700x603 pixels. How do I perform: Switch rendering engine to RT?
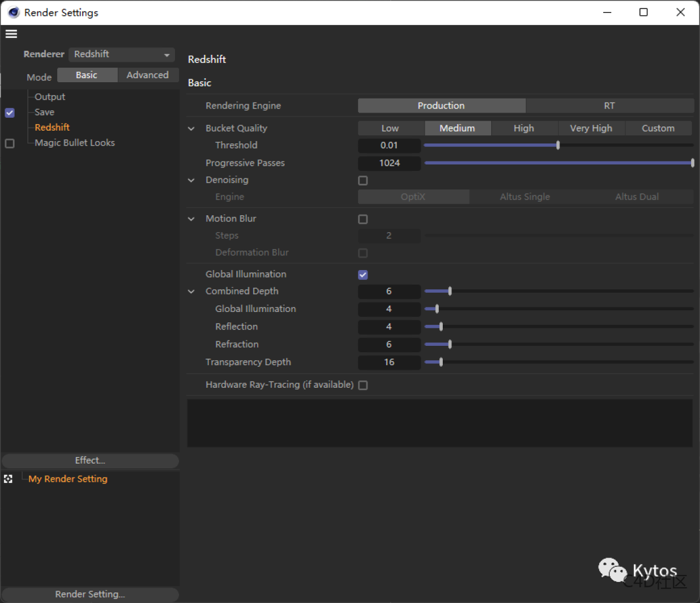609,106
